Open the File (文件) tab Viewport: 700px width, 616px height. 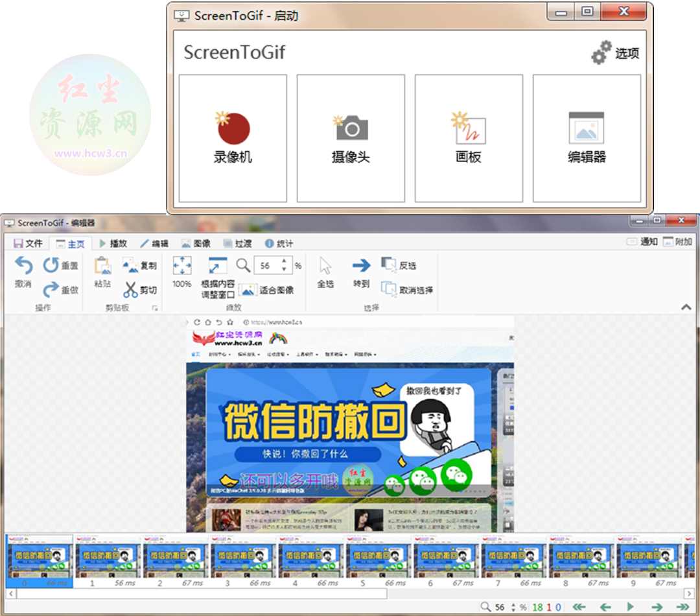click(28, 243)
